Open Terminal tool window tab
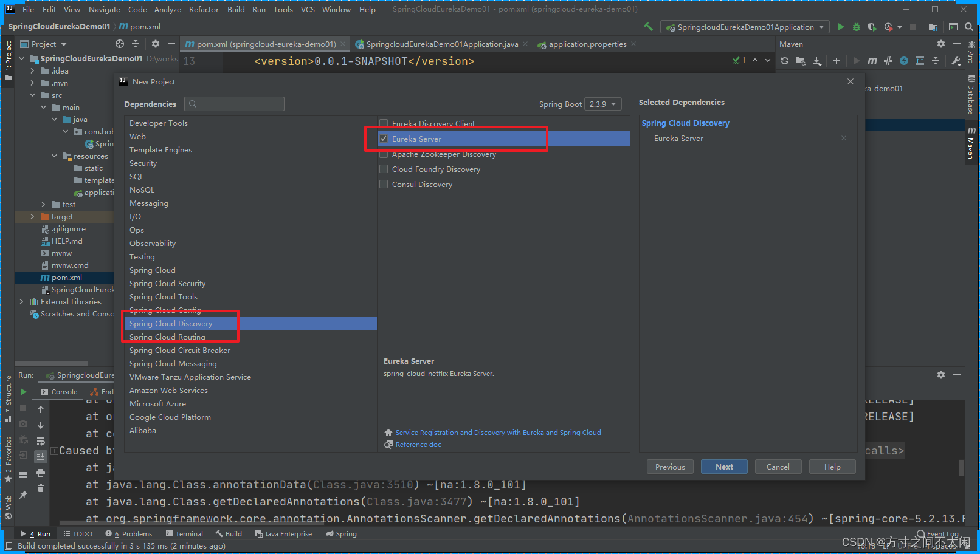 [x=184, y=534]
